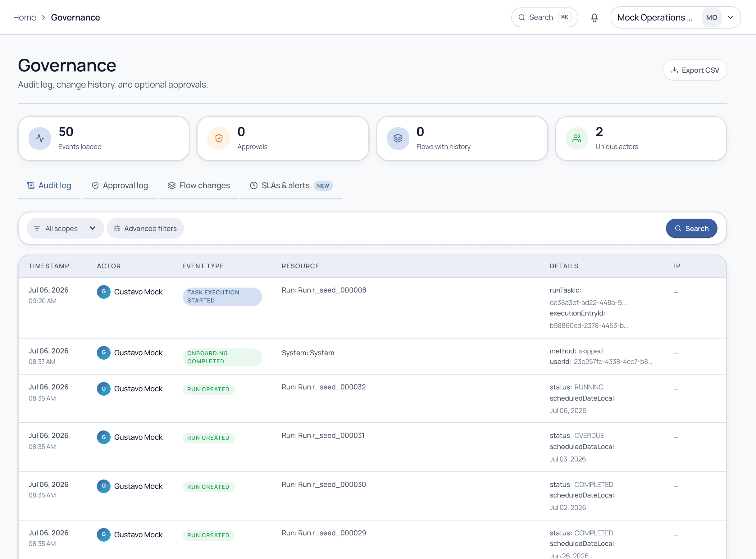
Task: Click the Gustavo Mock avatar in Onboarding Completed row
Action: click(x=103, y=352)
